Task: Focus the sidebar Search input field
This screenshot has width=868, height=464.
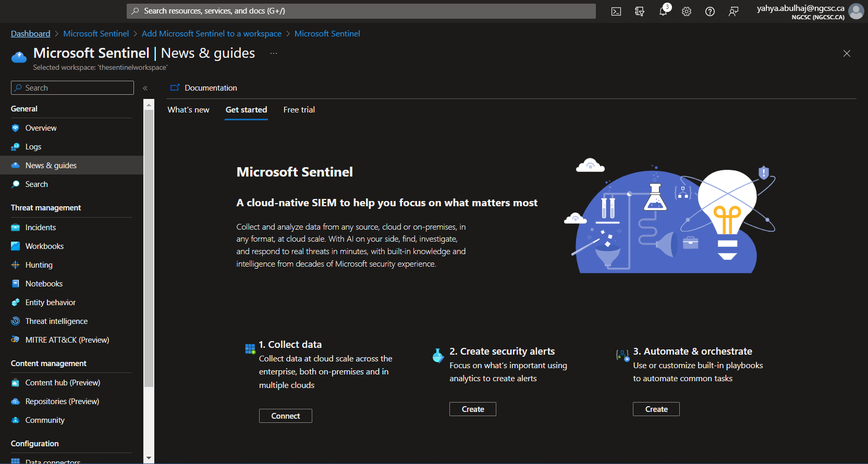Action: pyautogui.click(x=72, y=88)
